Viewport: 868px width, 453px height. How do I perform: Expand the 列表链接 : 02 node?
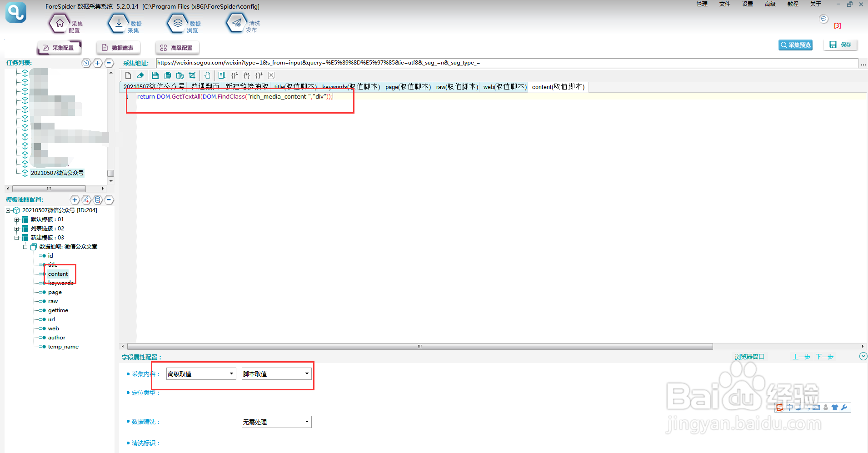coord(16,229)
